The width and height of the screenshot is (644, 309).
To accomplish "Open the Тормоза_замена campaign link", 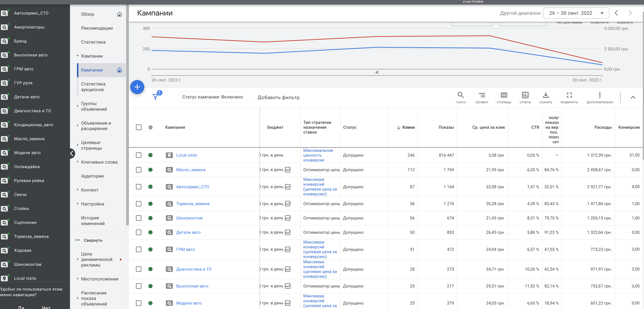I will (193, 204).
